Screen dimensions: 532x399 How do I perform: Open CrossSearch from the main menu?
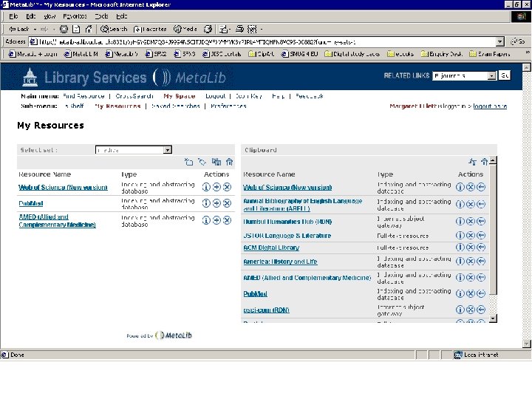tap(134, 96)
